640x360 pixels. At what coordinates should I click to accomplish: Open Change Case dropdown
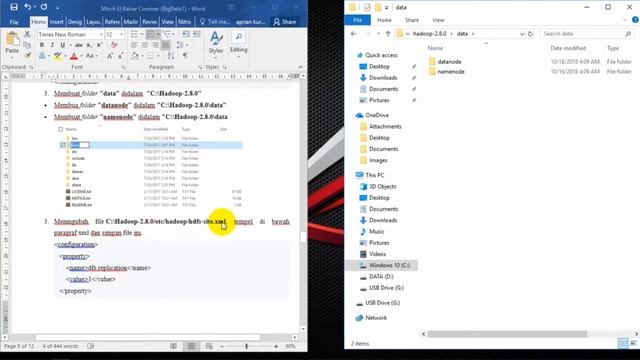point(91,56)
